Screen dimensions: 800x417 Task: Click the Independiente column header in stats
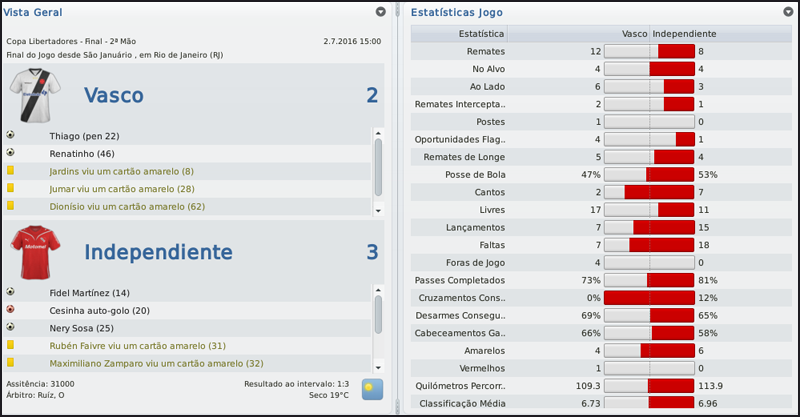pyautogui.click(x=685, y=33)
